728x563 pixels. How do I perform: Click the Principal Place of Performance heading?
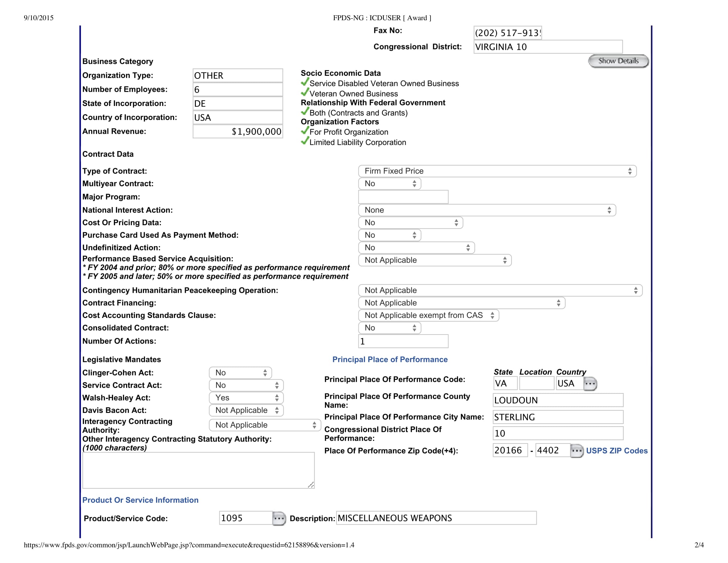point(390,360)
